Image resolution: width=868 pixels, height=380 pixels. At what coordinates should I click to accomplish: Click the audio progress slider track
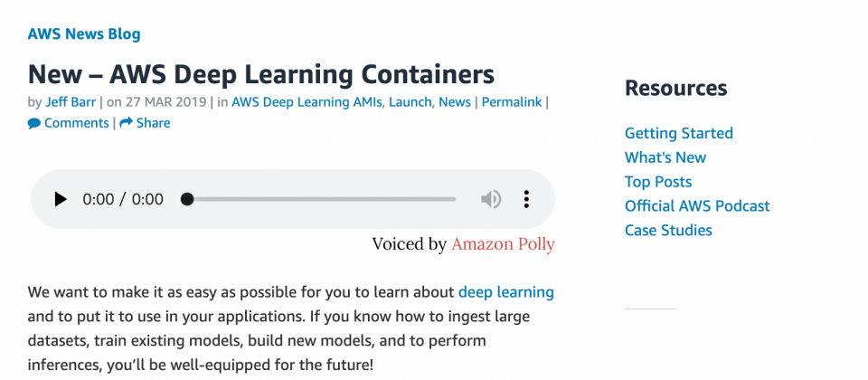pyautogui.click(x=321, y=199)
